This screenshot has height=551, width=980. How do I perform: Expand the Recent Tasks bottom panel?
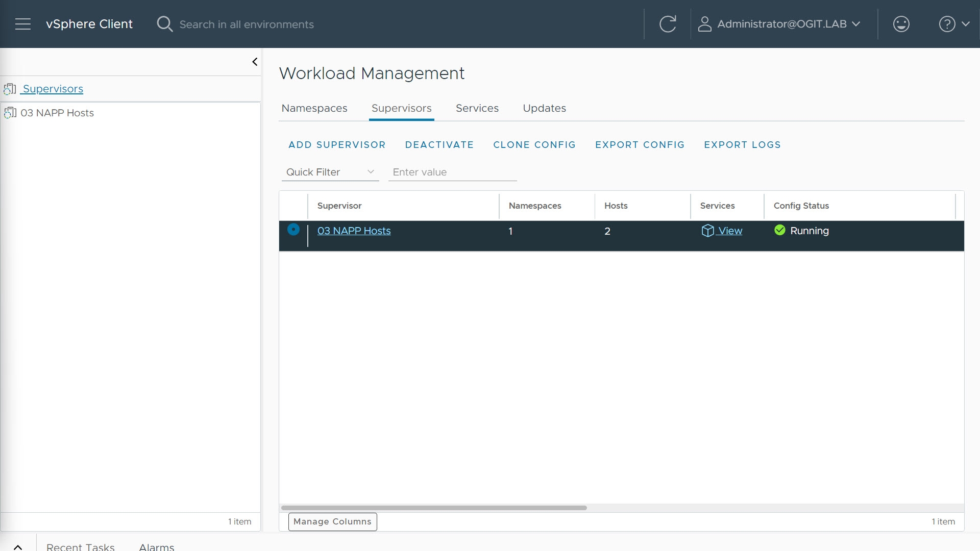coord(18,546)
